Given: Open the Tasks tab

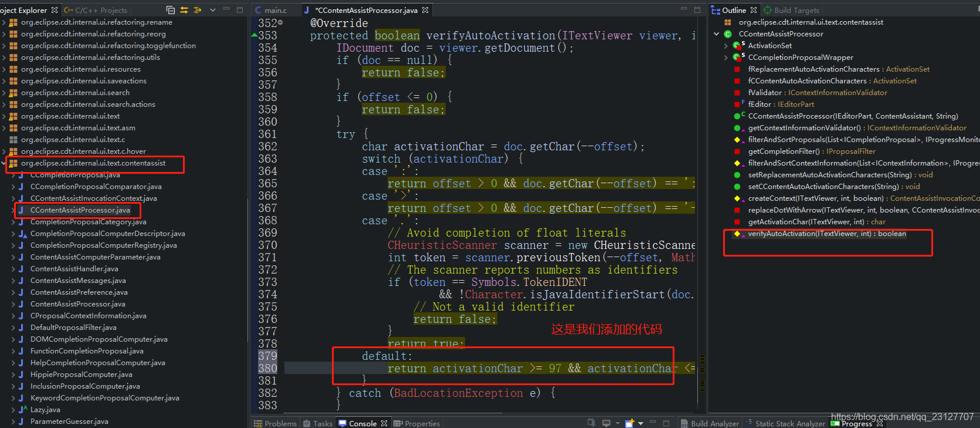Looking at the screenshot, I should tap(318, 423).
